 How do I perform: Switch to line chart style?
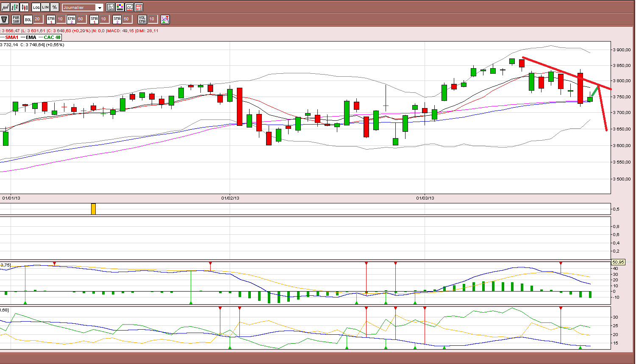click(5, 7)
